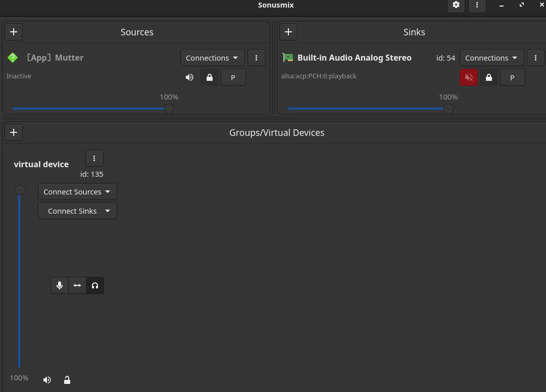Open the Built-in Audio Connections dropdown
Viewport: 546px width, 392px height.
[x=491, y=58]
